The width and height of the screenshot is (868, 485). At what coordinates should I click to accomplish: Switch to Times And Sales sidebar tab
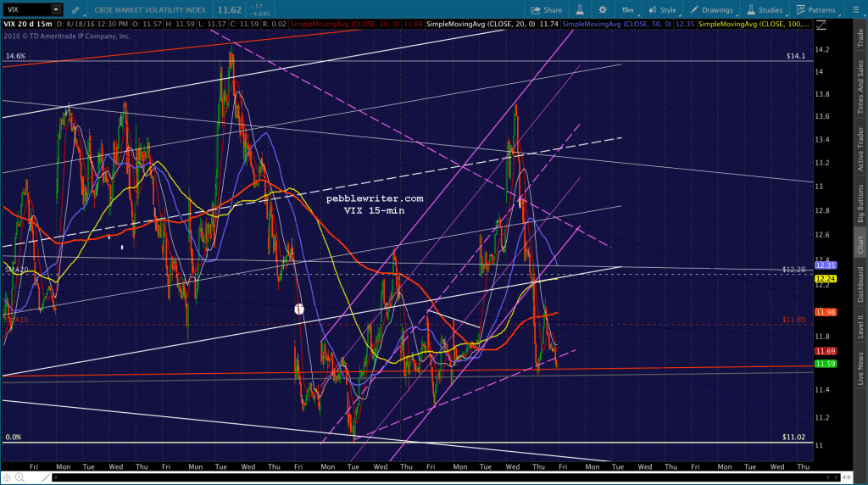(x=860, y=87)
